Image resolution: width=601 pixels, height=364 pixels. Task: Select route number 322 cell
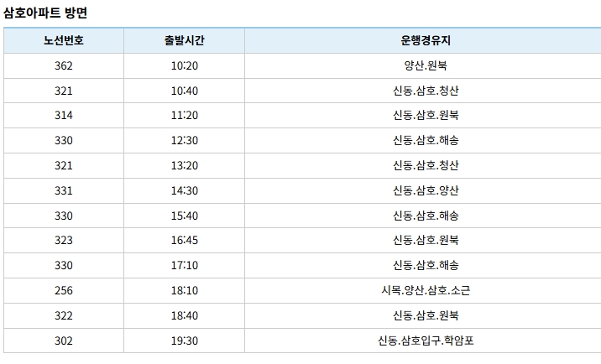pos(64,315)
